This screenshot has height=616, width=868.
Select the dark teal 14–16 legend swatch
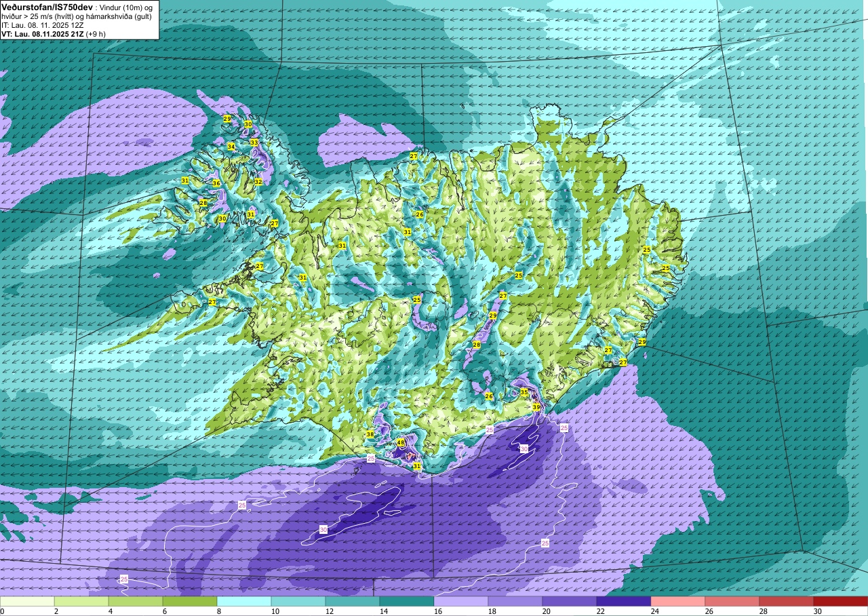[x=407, y=601]
